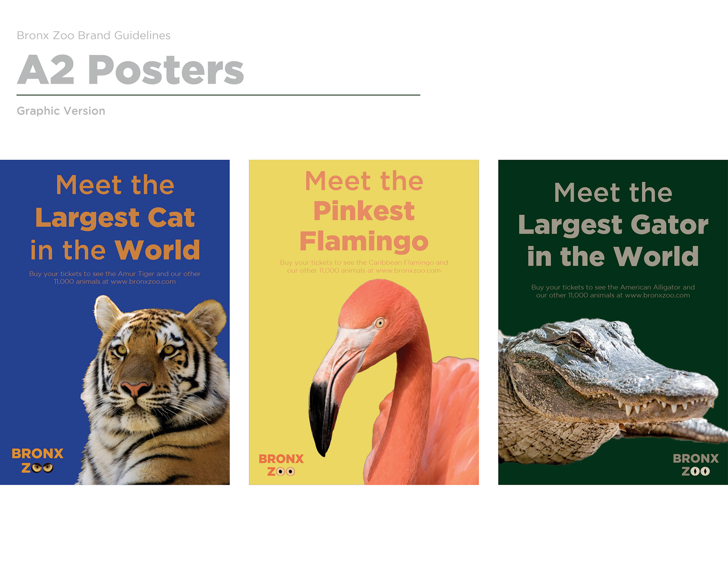Click the Caribbean Flamingo ticket text
The width and height of the screenshot is (728, 563).
[x=364, y=266]
